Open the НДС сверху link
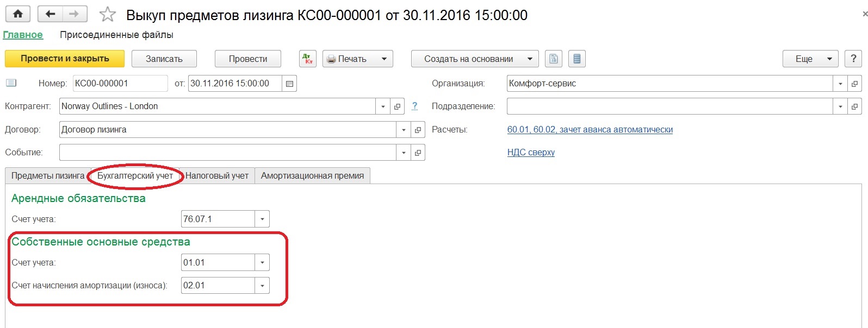868x328 pixels. [x=531, y=153]
